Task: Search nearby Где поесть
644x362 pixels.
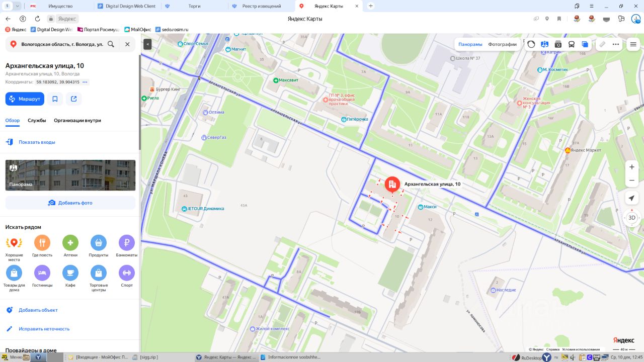Action: (x=42, y=247)
